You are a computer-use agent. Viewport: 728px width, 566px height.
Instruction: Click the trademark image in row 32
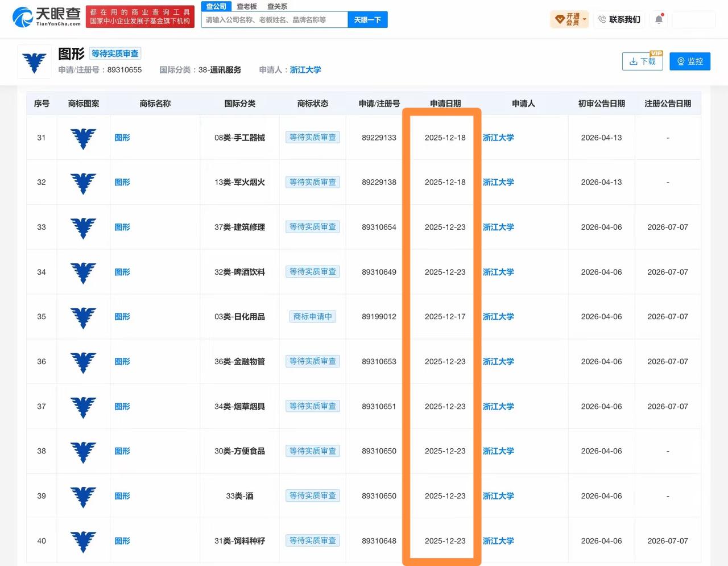[x=83, y=183]
